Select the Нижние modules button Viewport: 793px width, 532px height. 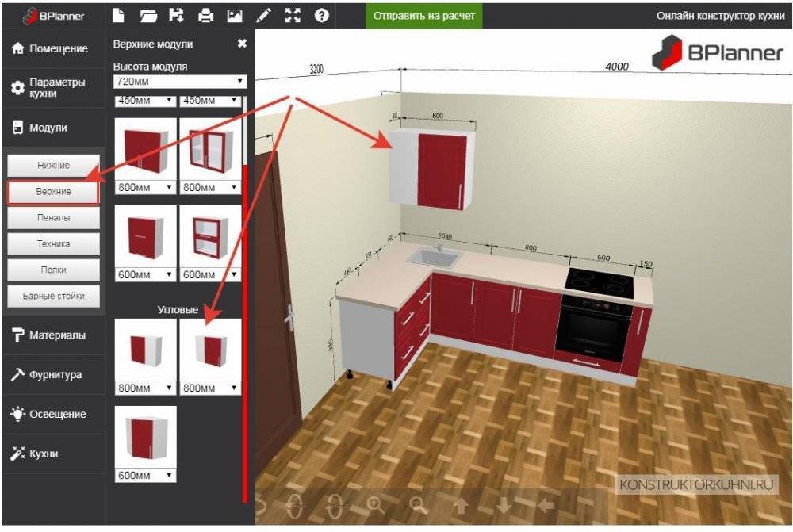(x=53, y=166)
